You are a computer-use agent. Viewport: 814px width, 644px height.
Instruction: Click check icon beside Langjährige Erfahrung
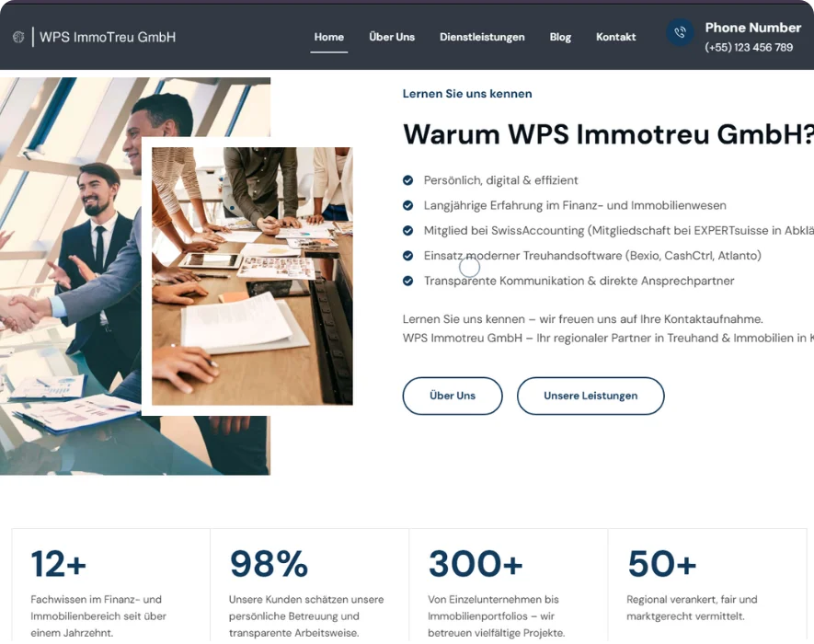[x=408, y=206]
